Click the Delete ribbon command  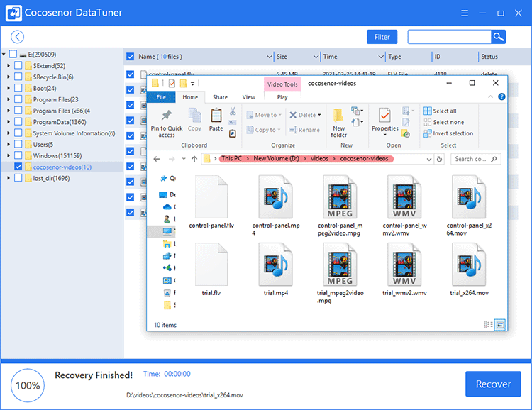click(x=305, y=115)
